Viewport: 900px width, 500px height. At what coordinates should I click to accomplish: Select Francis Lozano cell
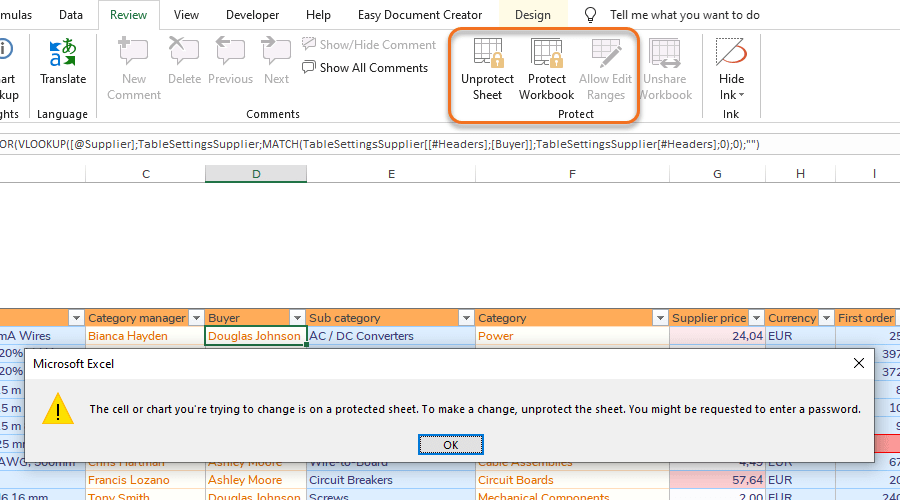click(x=145, y=480)
